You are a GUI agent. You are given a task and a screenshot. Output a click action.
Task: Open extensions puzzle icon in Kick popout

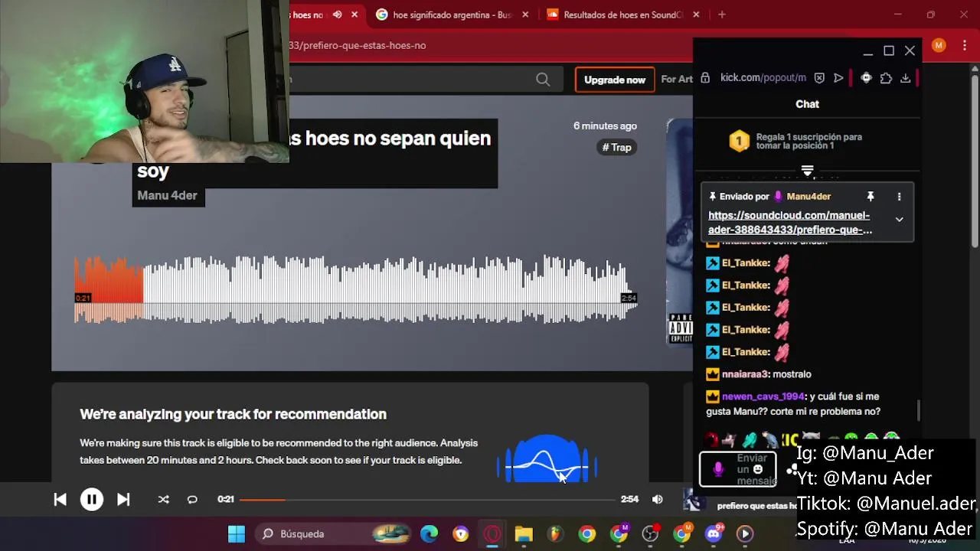(886, 77)
